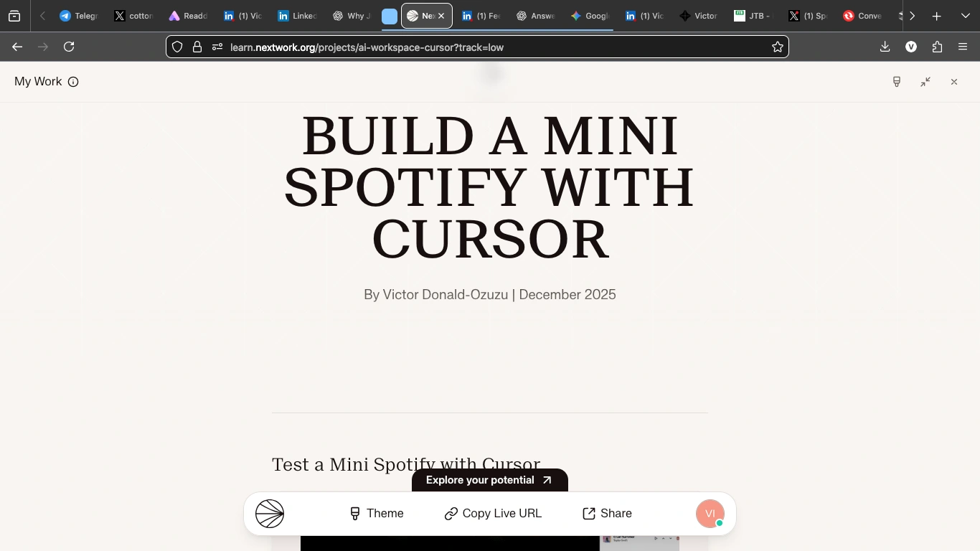View site security lock info
Image resolution: width=980 pixels, height=551 pixels.
197,47
